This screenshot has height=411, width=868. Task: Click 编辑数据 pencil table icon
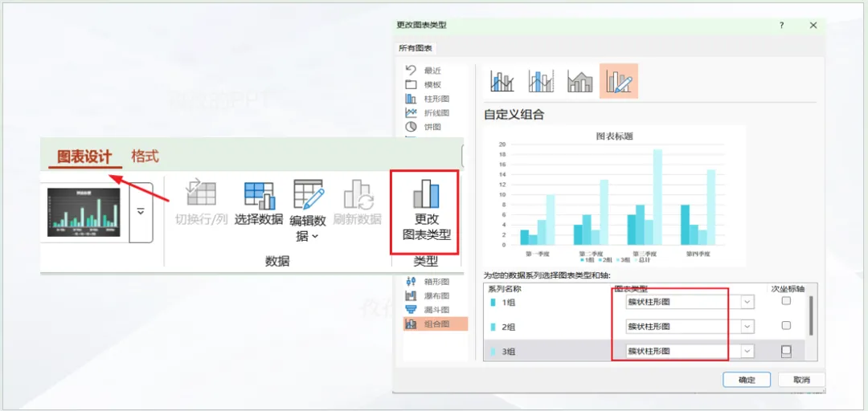309,194
